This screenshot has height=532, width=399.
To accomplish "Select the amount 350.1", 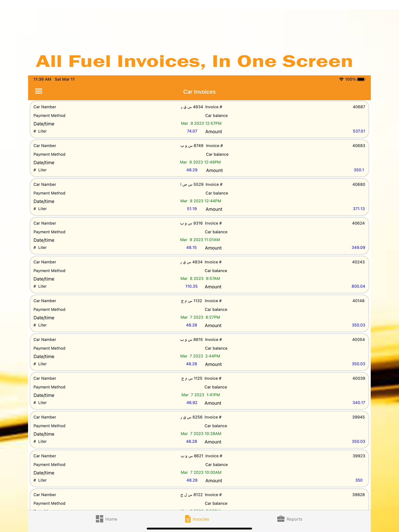I will pos(358,170).
